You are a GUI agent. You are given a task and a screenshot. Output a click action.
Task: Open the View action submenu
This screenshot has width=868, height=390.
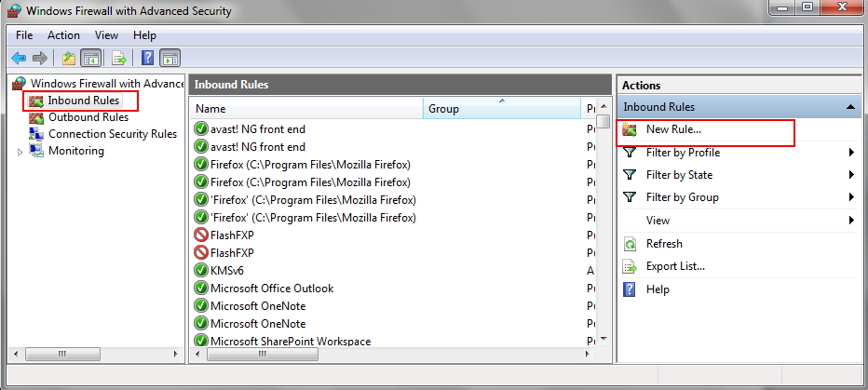coord(658,221)
